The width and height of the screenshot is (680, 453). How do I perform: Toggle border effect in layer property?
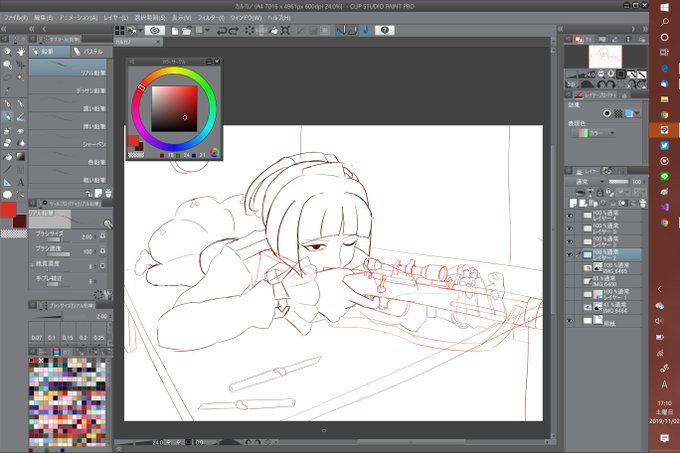(x=607, y=113)
